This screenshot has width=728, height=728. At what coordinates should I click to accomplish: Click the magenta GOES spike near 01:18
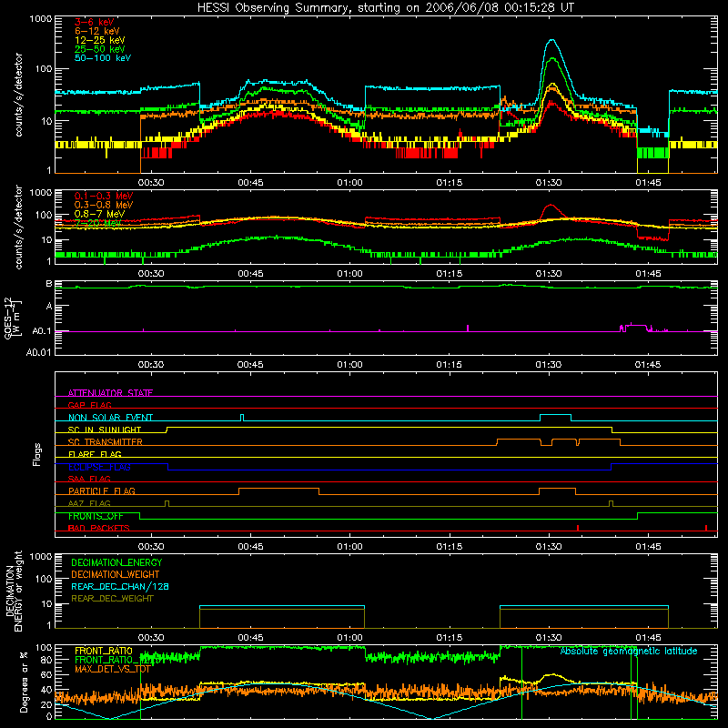pos(468,328)
